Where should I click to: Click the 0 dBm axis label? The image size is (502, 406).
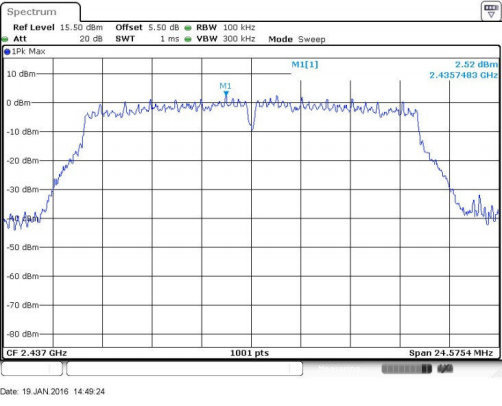pyautogui.click(x=18, y=103)
